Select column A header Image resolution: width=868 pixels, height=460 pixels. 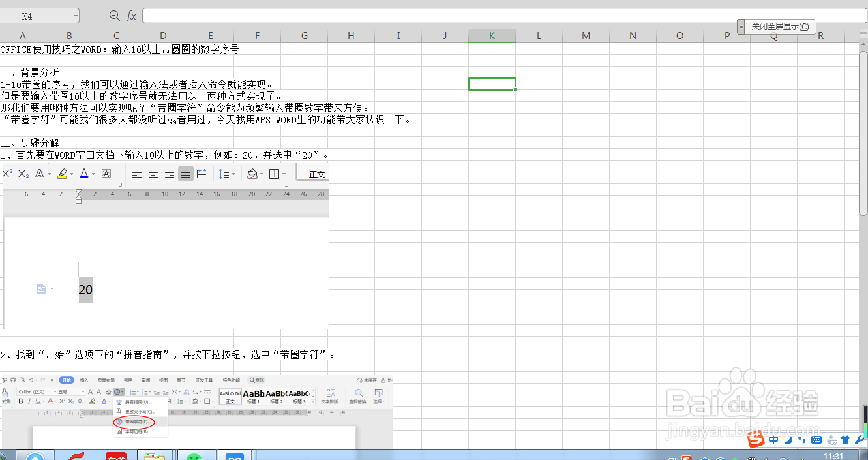point(23,36)
